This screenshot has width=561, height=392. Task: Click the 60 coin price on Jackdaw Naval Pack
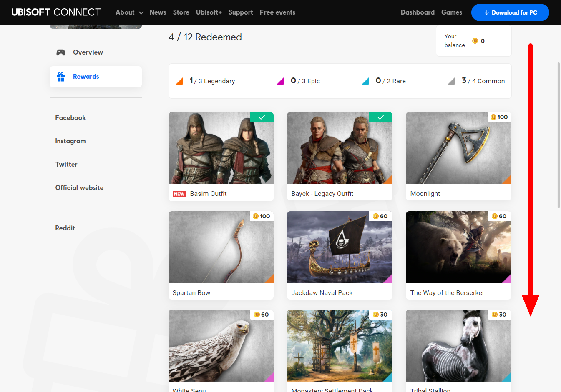tap(380, 216)
